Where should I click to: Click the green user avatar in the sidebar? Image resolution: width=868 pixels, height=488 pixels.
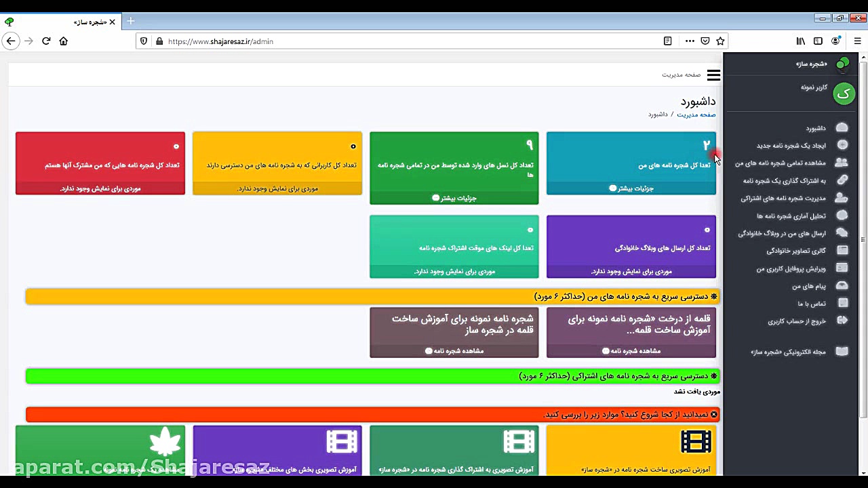tap(844, 94)
